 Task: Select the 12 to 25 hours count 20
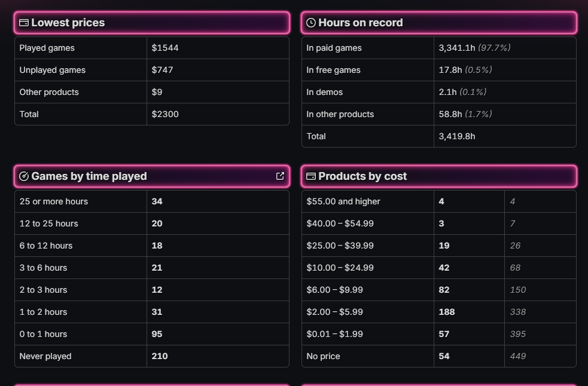click(x=157, y=223)
